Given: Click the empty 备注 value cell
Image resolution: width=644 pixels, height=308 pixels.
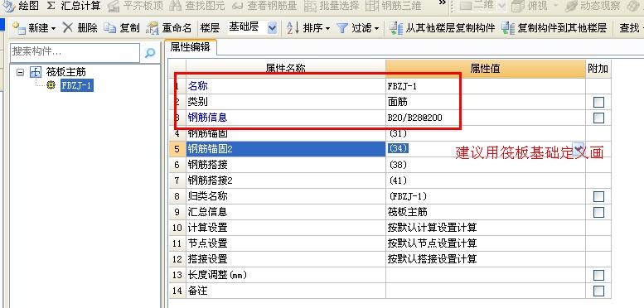Looking at the screenshot, I should coord(486,291).
